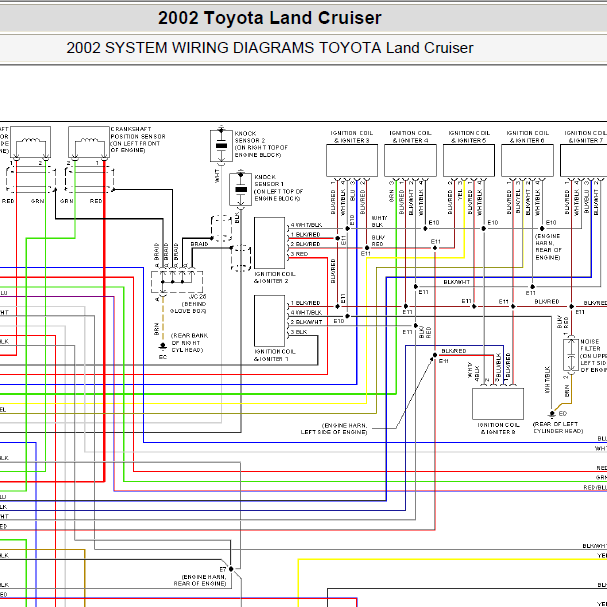Select "(ENGINE HARN, LEFT SIDE OF ENGINE)" note

tap(334, 429)
